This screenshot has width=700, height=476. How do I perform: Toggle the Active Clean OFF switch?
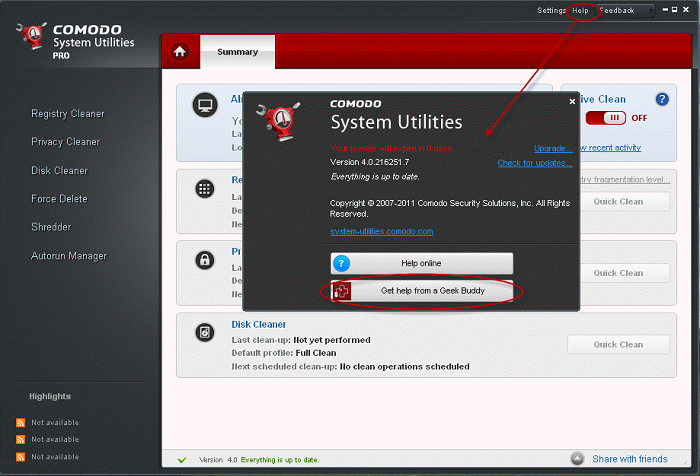point(605,118)
